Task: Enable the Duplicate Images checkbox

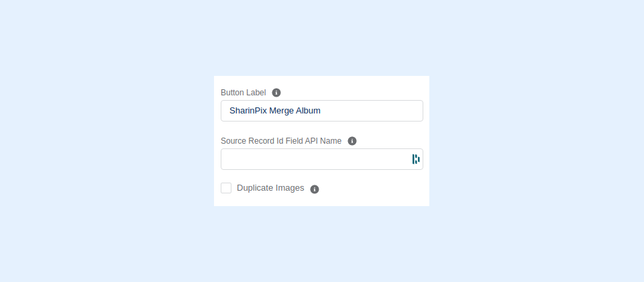Action: (226, 188)
